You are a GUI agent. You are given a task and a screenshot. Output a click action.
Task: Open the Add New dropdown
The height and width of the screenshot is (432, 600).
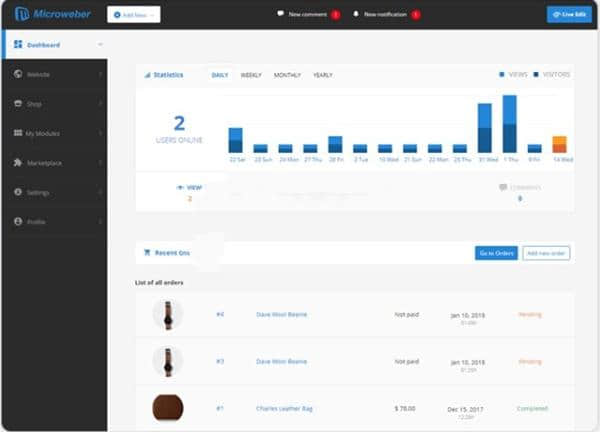point(133,15)
